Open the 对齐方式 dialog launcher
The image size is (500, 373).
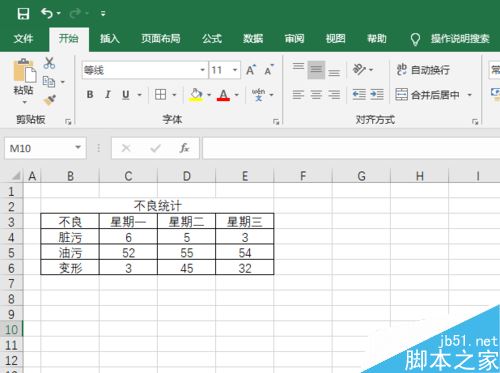click(x=475, y=122)
